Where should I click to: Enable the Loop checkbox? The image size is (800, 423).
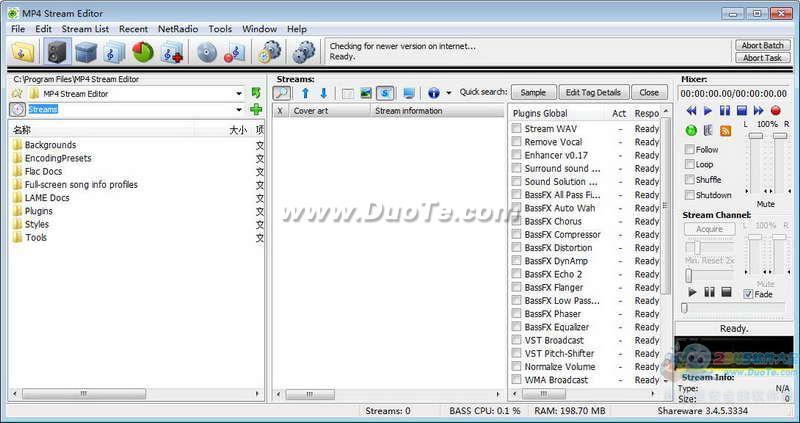pos(690,164)
